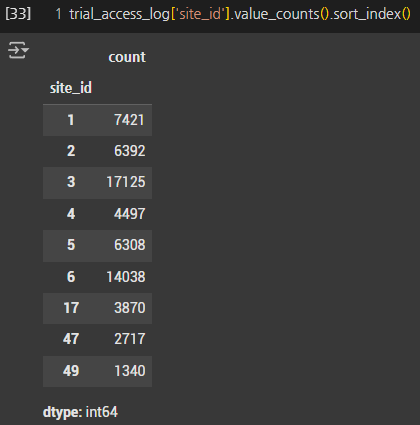Click inside the code line value_counts()
The height and width of the screenshot is (425, 420).
(x=278, y=14)
